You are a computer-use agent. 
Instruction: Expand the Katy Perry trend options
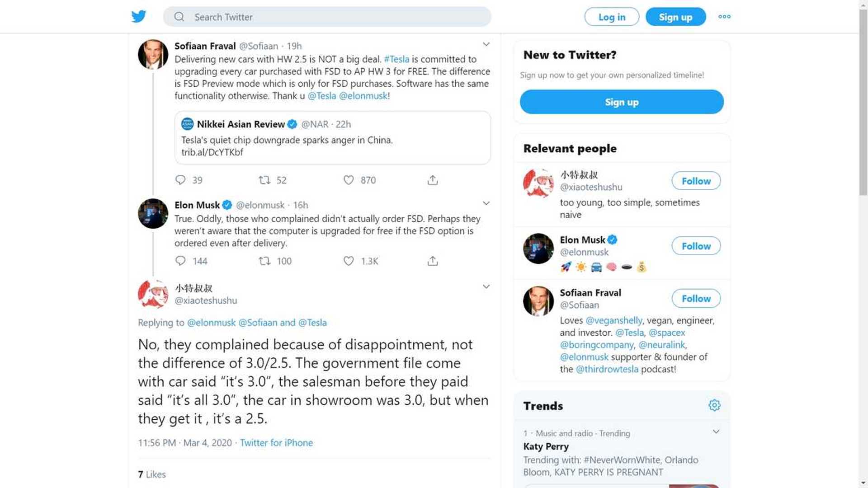tap(716, 432)
